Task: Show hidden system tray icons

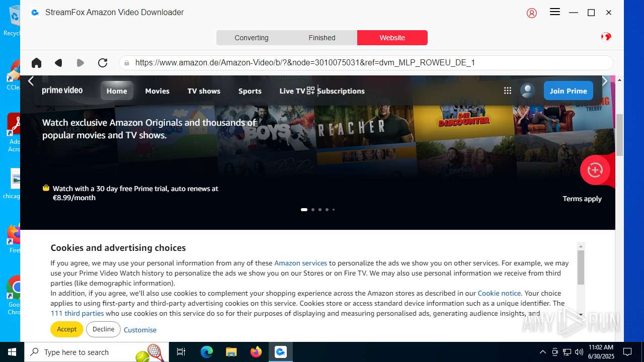Action: tap(542, 352)
